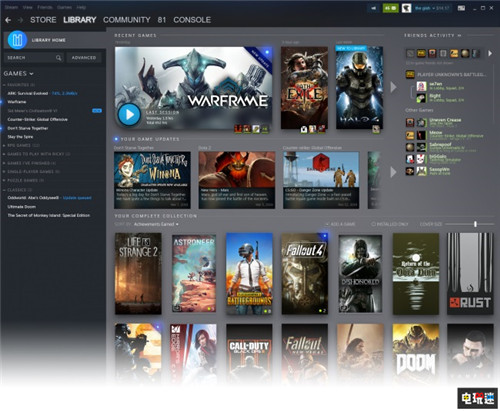Open account name and wallet dropdown
Screen dimensions: 500x411
tap(432, 8)
